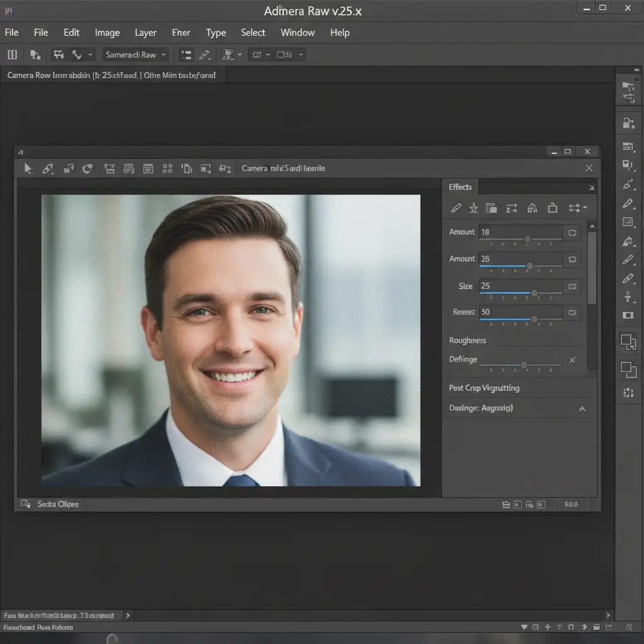
Task: Switch to the Effects tab
Action: point(460,187)
